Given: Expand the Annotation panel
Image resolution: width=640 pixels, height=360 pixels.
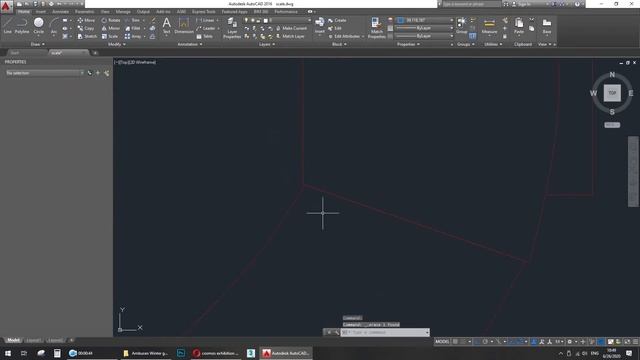Looking at the screenshot, I should coord(190,44).
